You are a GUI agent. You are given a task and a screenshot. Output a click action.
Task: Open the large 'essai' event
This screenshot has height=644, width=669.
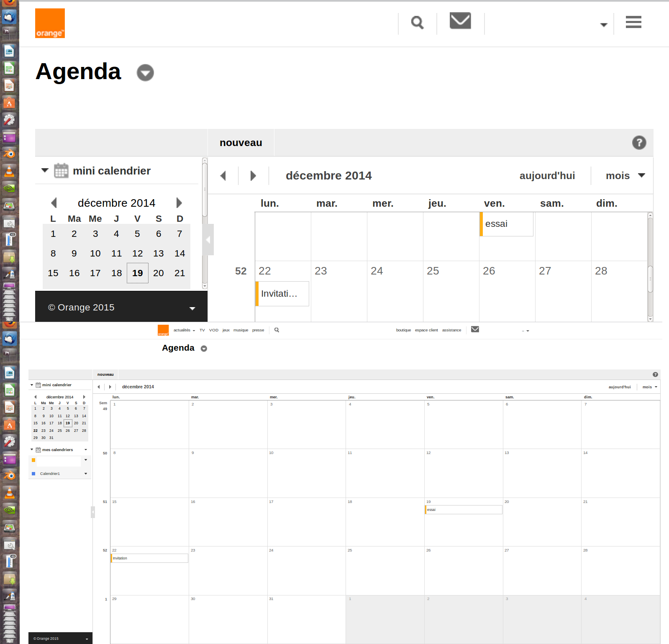click(x=506, y=224)
